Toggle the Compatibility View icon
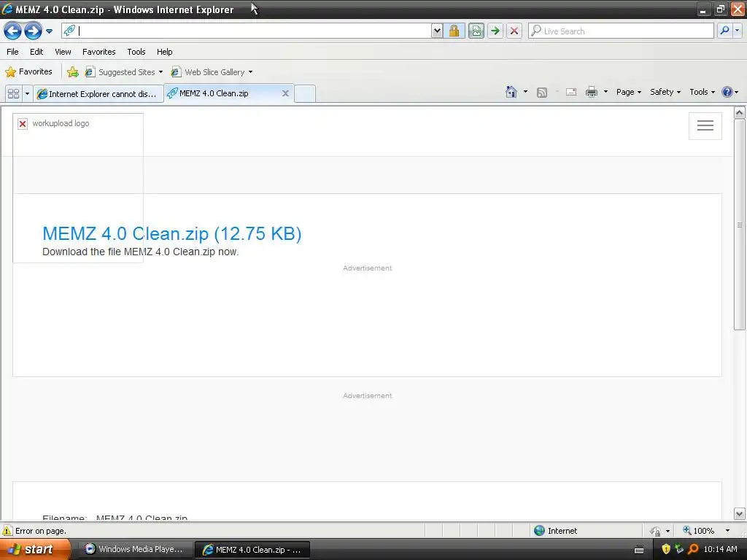Image resolution: width=747 pixels, height=560 pixels. click(x=476, y=31)
